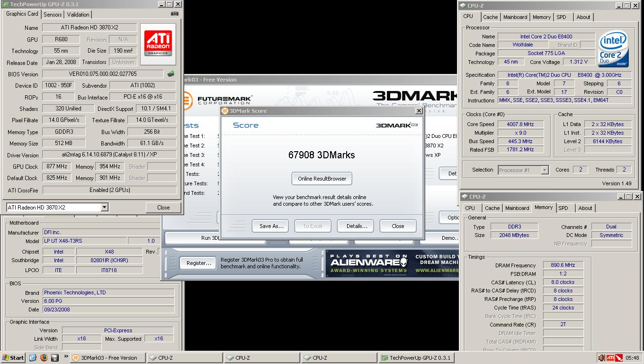The width and height of the screenshot is (644, 364).
Task: Click the Run 3DMark button
Action: [x=215, y=238]
